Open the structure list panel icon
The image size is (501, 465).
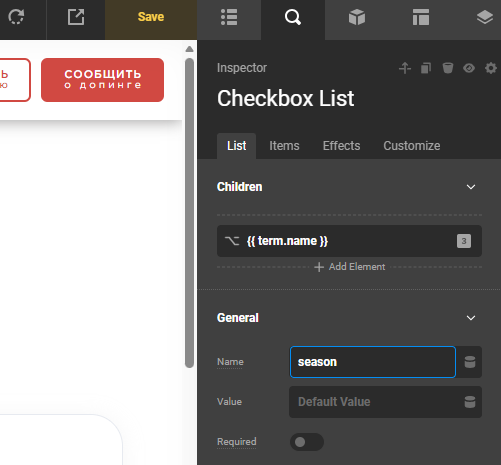[x=229, y=17]
